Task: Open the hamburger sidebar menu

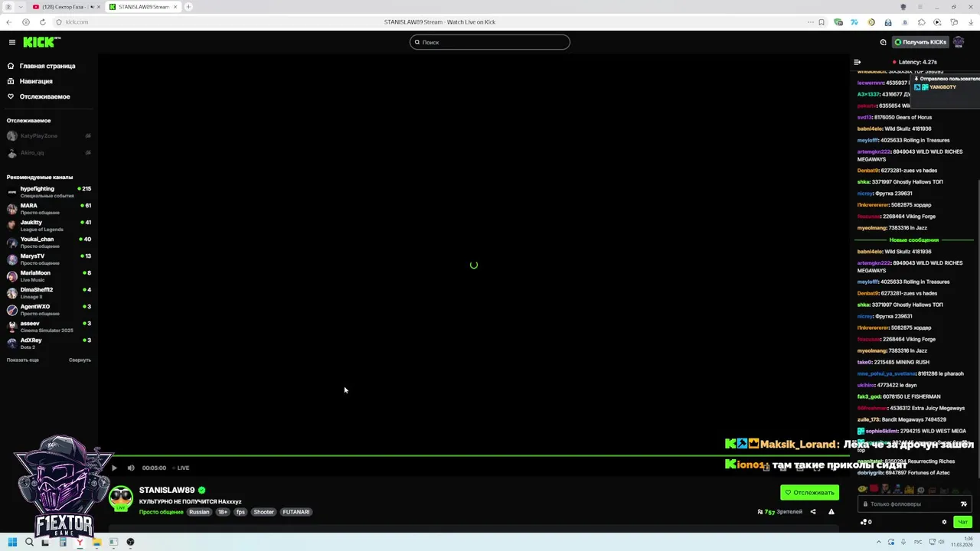Action: pyautogui.click(x=12, y=42)
